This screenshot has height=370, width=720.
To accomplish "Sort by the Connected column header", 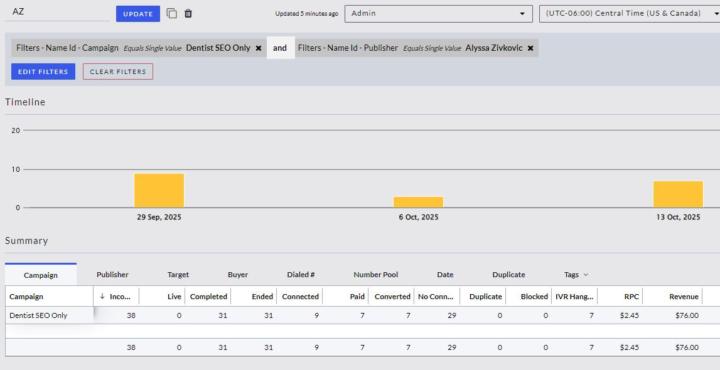I will [300, 297].
